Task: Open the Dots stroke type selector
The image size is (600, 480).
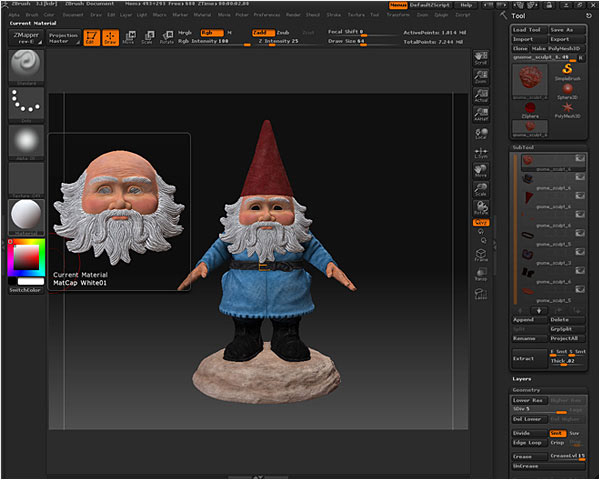Action: coord(26,104)
